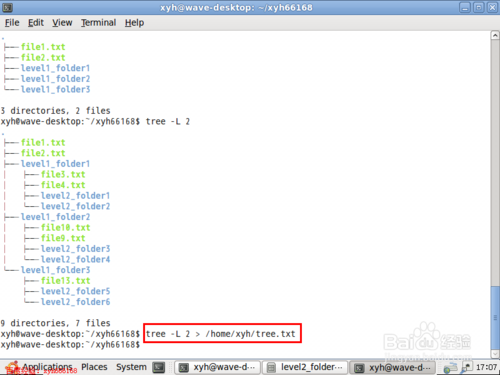Open the File menu
The image size is (500, 375).
12,23
